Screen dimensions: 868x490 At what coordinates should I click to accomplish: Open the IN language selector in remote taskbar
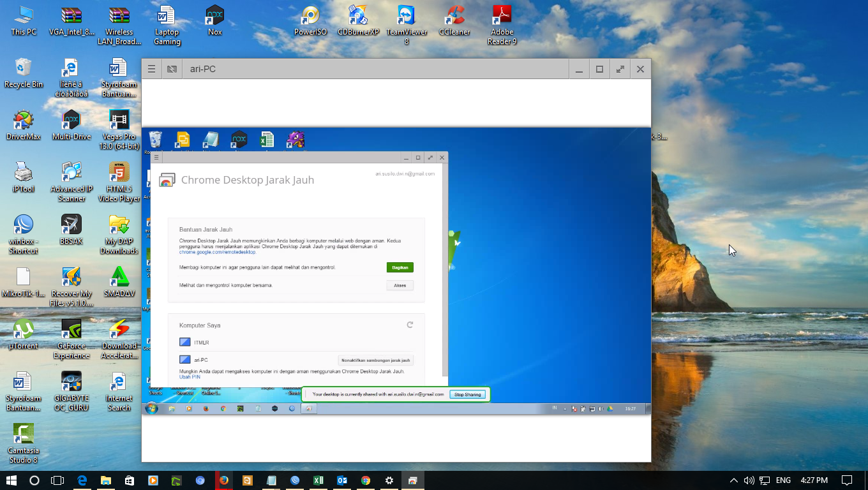tap(555, 408)
